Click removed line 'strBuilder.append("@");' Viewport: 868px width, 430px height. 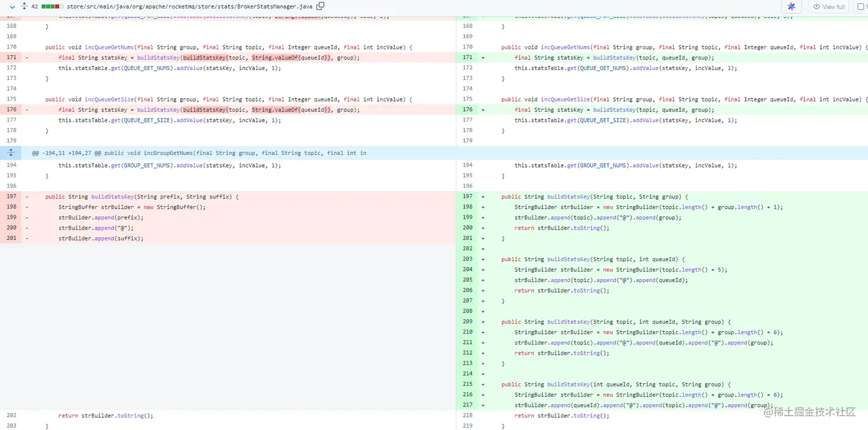(x=96, y=228)
